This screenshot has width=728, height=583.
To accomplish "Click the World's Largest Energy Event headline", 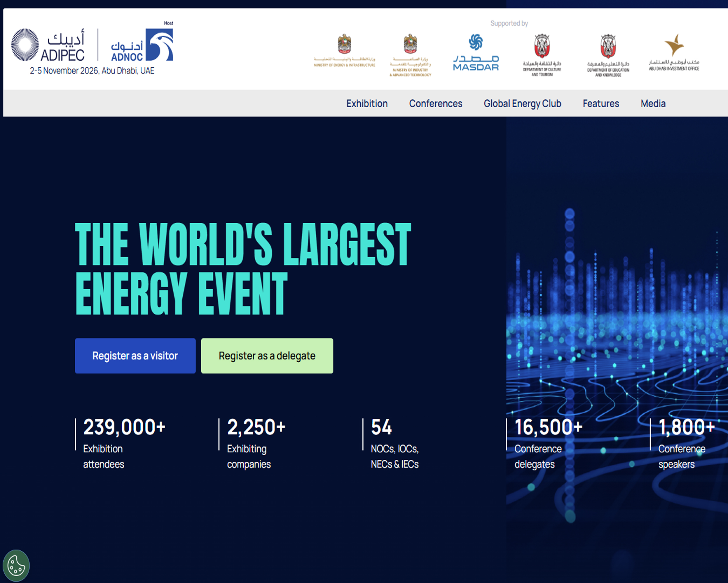I will tap(242, 268).
